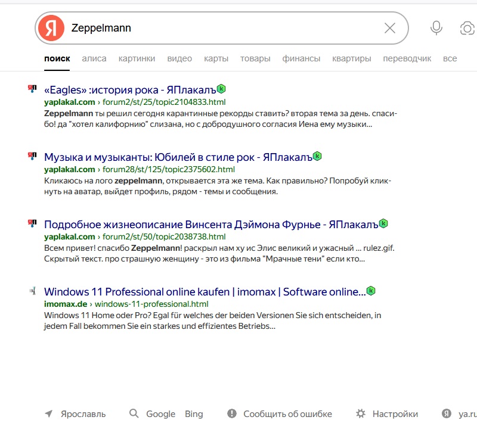Clear the search query with X
The image size is (477, 448).
pyautogui.click(x=390, y=28)
